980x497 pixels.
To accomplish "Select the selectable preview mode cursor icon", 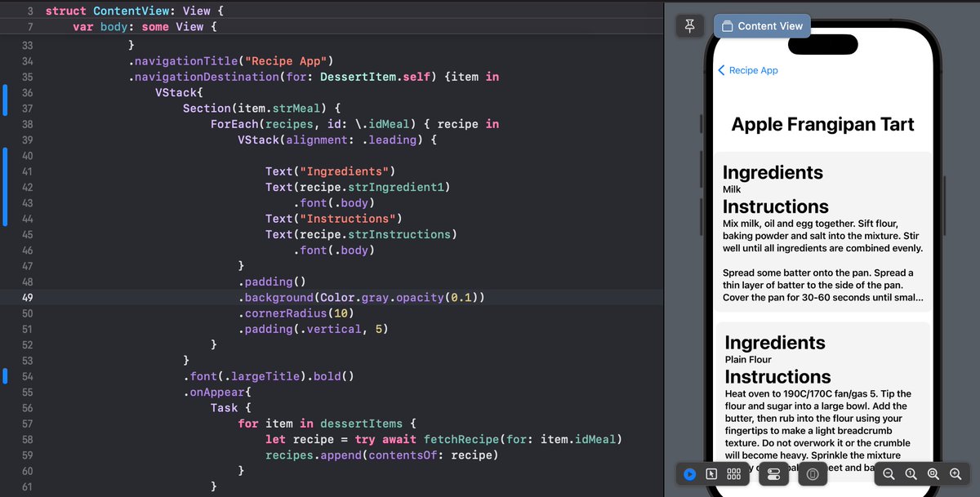I will click(710, 473).
